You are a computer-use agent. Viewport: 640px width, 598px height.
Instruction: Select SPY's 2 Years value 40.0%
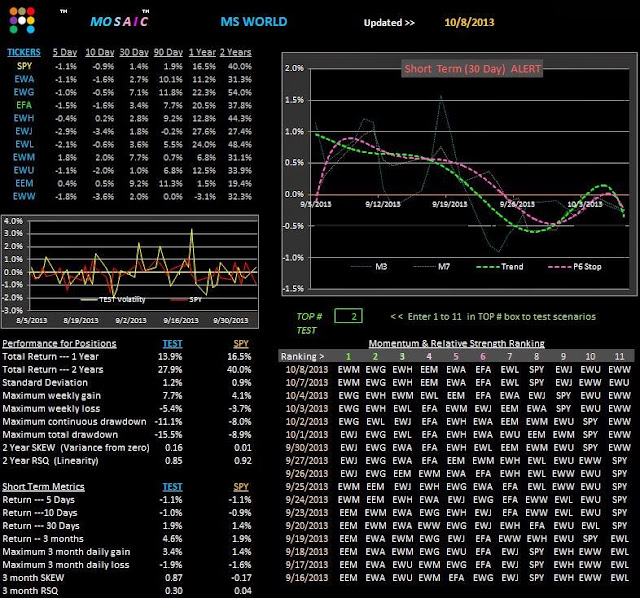240,66
